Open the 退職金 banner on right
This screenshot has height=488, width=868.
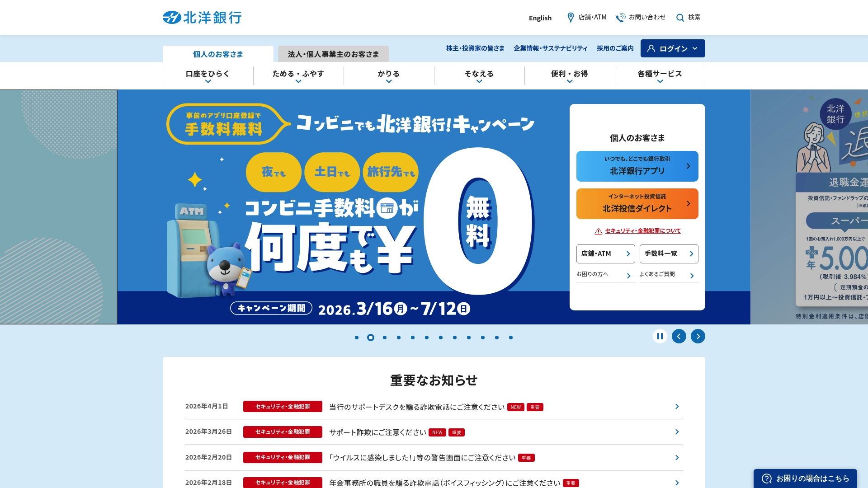tap(809, 207)
